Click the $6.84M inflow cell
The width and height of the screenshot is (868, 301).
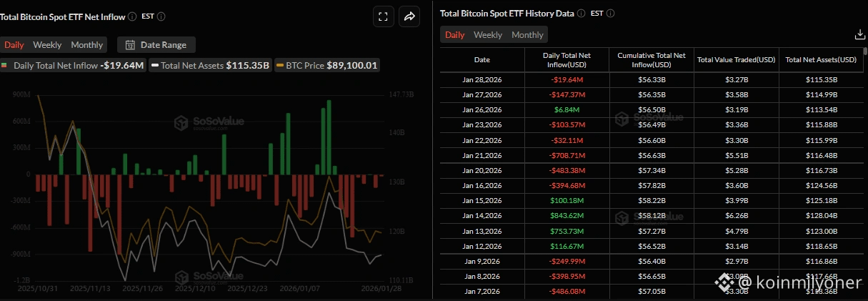567,109
